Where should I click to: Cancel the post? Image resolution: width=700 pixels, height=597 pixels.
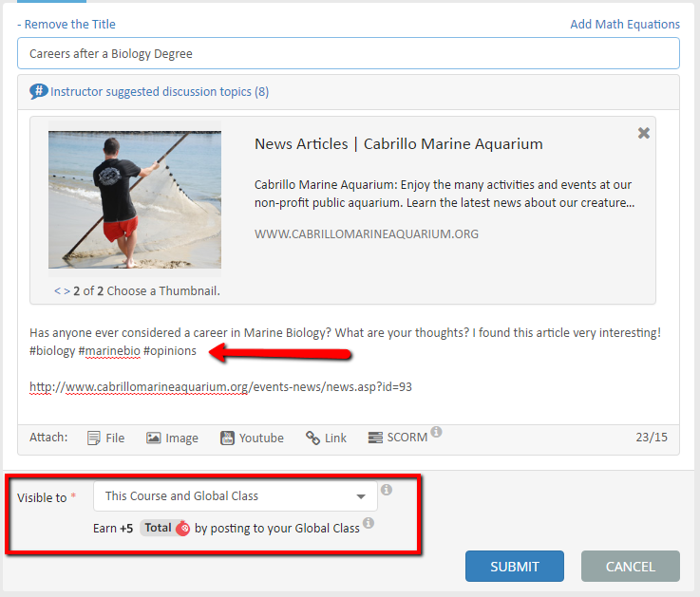pyautogui.click(x=630, y=567)
